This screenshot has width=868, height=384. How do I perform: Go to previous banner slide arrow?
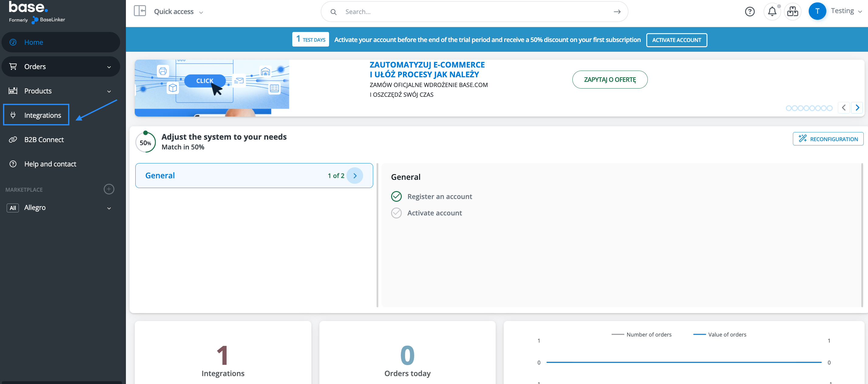coord(843,108)
